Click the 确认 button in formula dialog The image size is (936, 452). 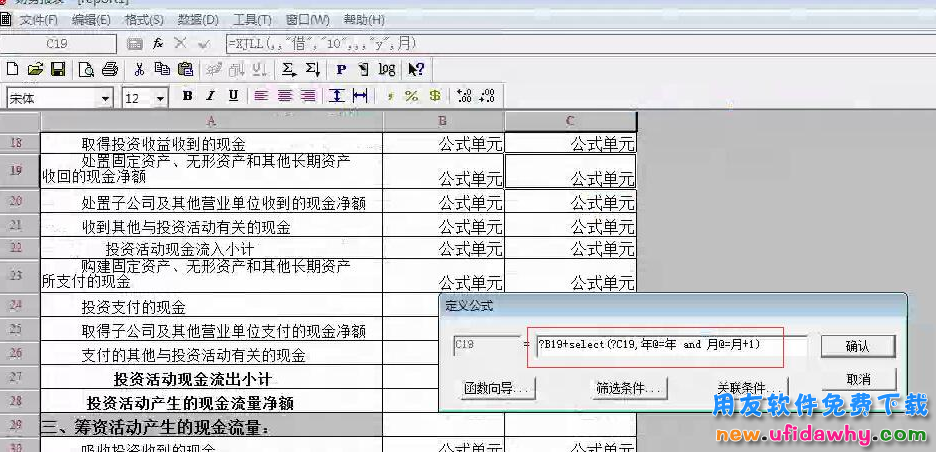click(857, 346)
